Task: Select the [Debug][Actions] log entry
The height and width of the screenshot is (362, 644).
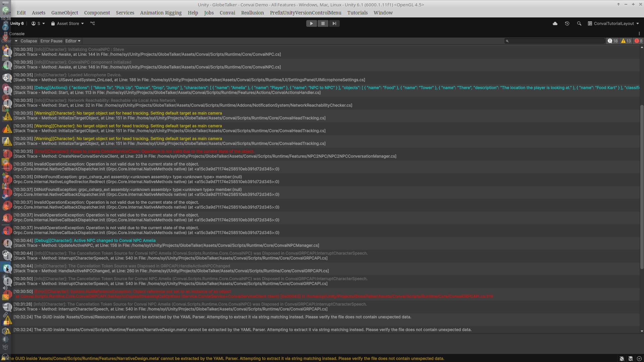Action: tap(320, 90)
